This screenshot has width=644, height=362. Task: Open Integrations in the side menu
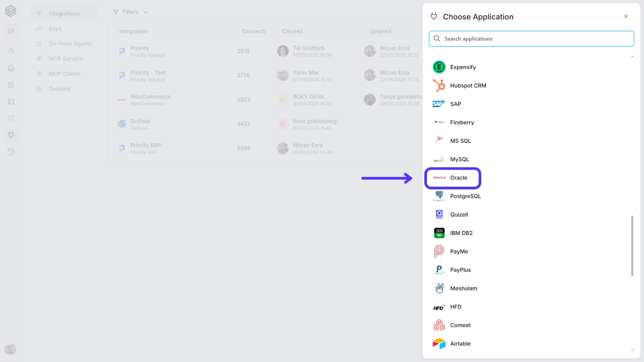(64, 13)
